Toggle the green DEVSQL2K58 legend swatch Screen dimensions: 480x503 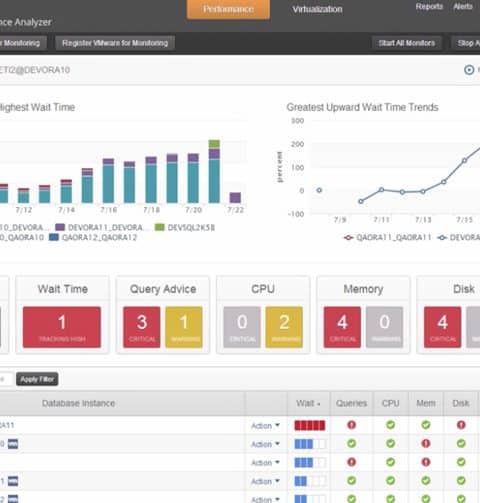(160, 227)
